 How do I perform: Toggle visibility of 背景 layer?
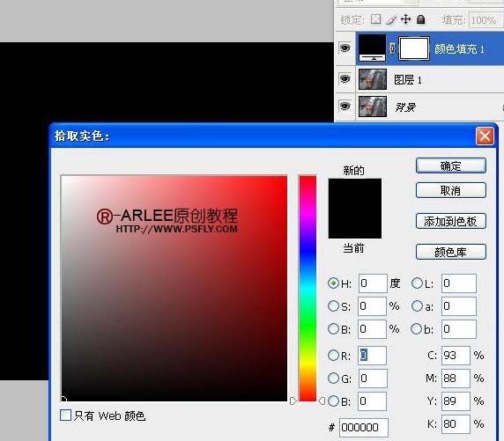pos(345,106)
